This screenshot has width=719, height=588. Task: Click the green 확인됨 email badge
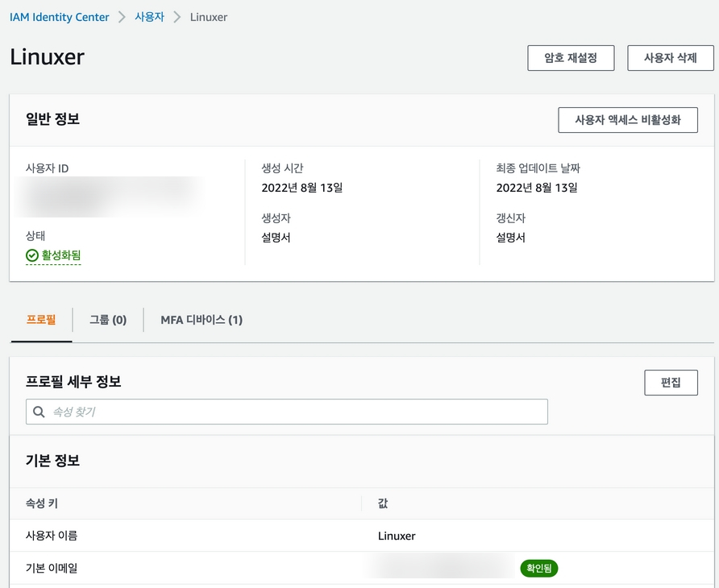click(x=539, y=569)
